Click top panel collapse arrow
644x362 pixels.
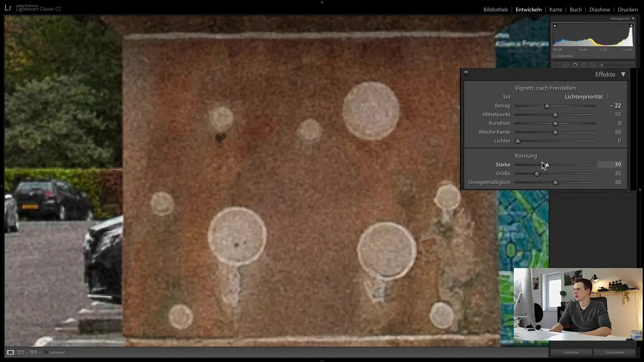point(322,2)
